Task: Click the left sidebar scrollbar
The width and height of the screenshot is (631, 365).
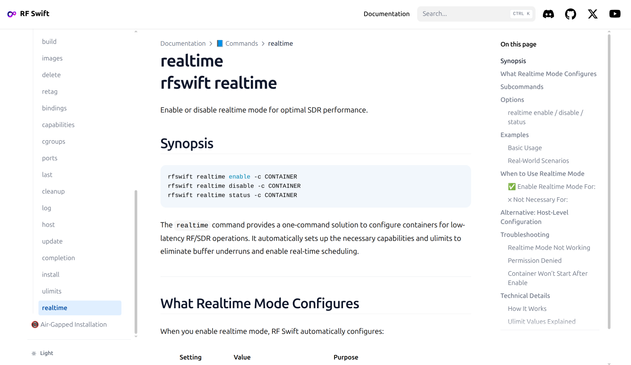Action: (136, 262)
